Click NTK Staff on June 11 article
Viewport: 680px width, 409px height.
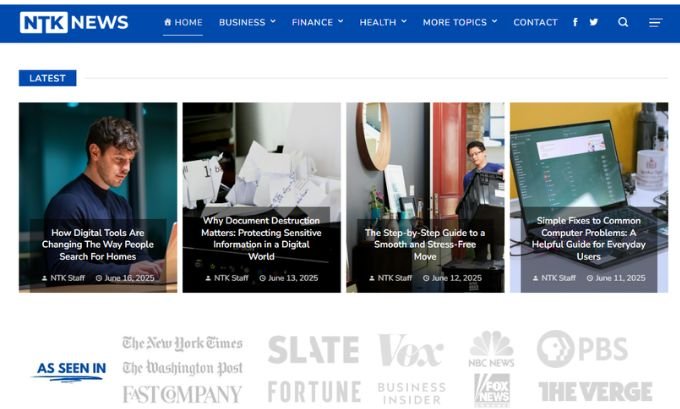click(x=554, y=278)
